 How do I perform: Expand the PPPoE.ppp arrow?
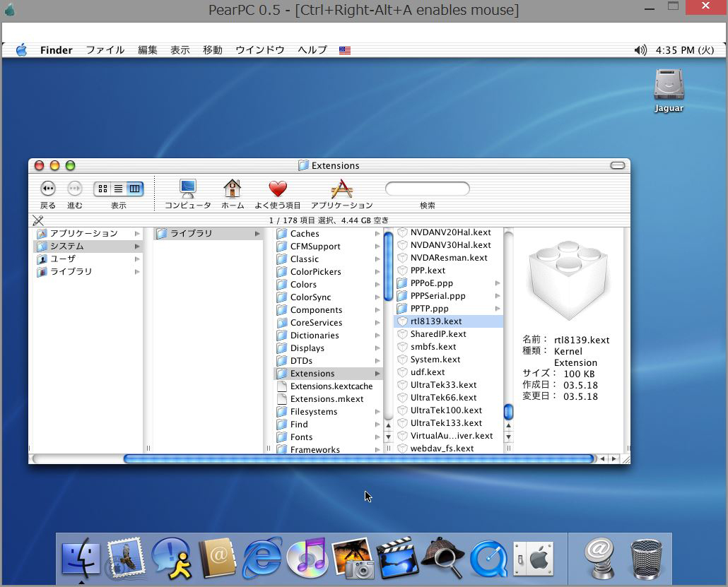click(498, 283)
